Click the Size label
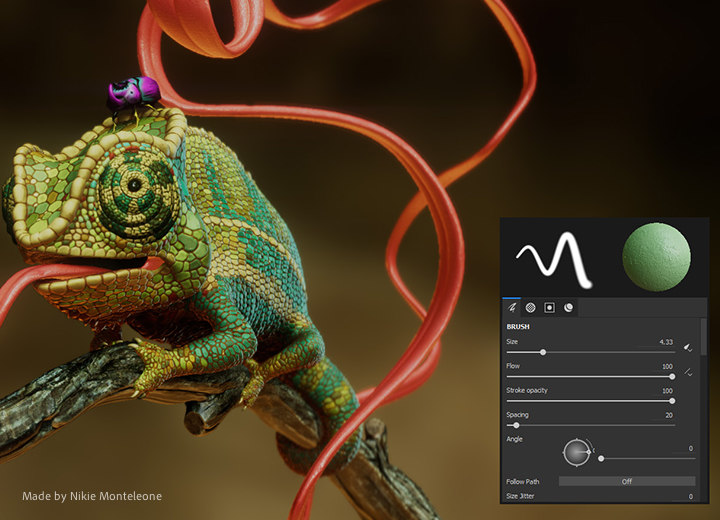The width and height of the screenshot is (720, 520). (512, 342)
